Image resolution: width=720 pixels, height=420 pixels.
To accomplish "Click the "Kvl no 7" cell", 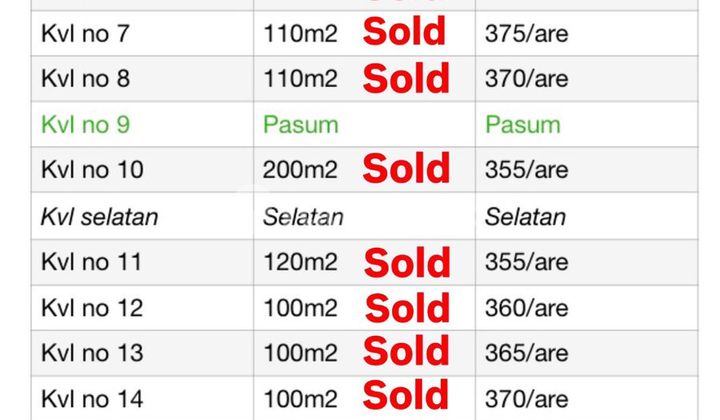I will (x=85, y=34).
